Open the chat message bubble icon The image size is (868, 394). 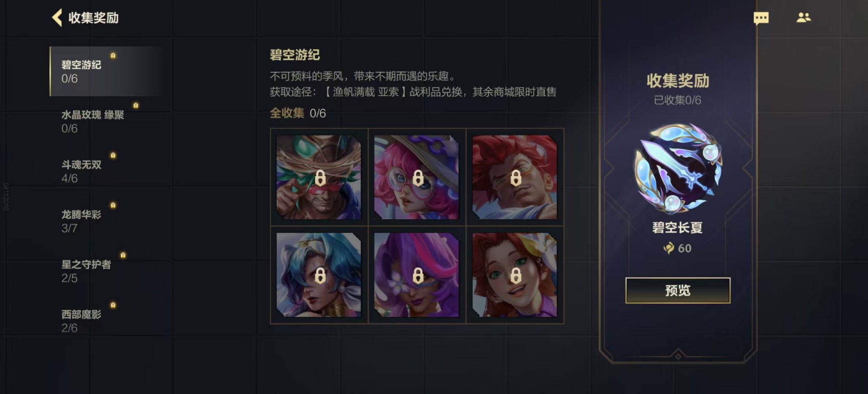(x=761, y=18)
